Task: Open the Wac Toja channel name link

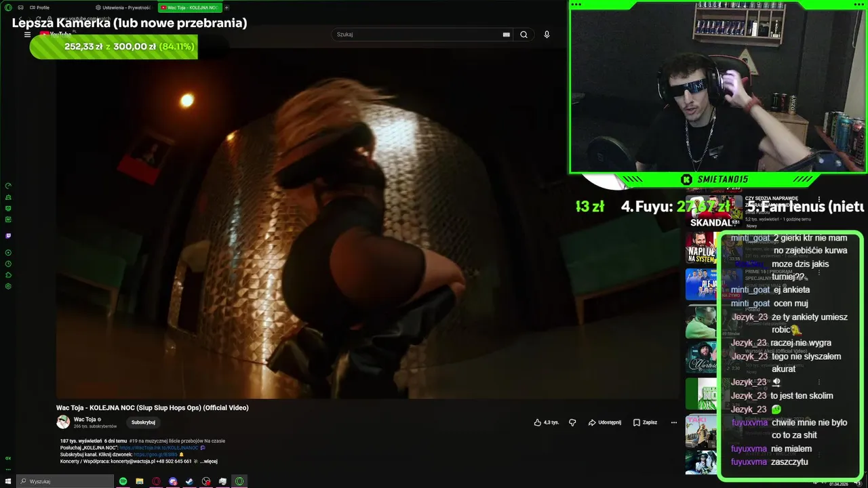Action: coord(85,420)
